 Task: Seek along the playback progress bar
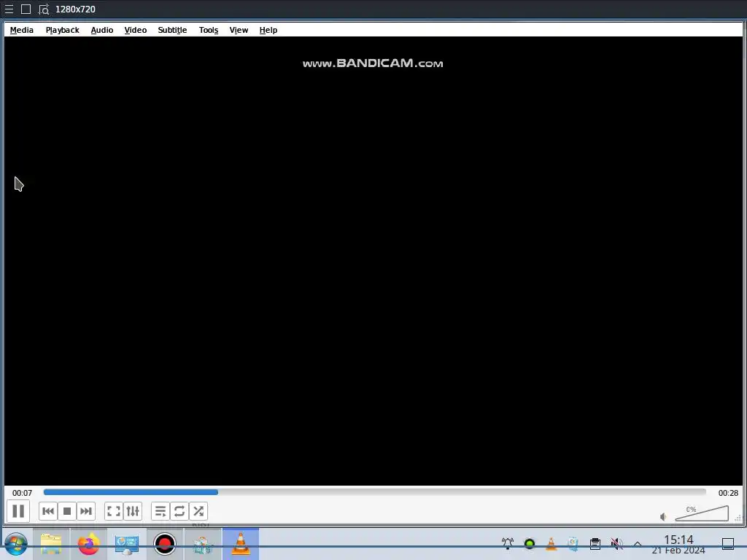point(374,492)
